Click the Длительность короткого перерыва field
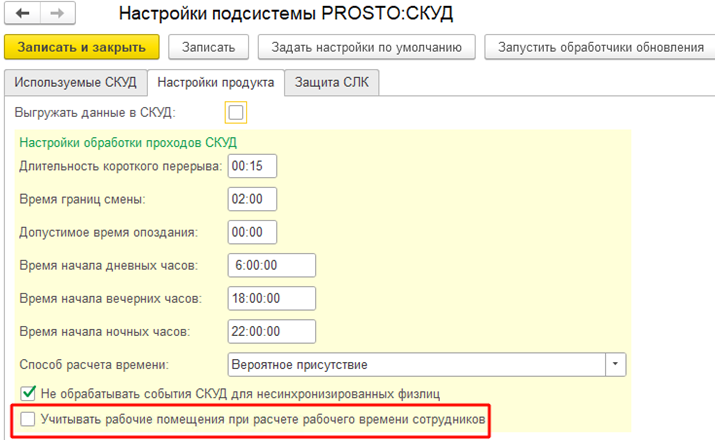715x440 pixels. click(x=252, y=166)
